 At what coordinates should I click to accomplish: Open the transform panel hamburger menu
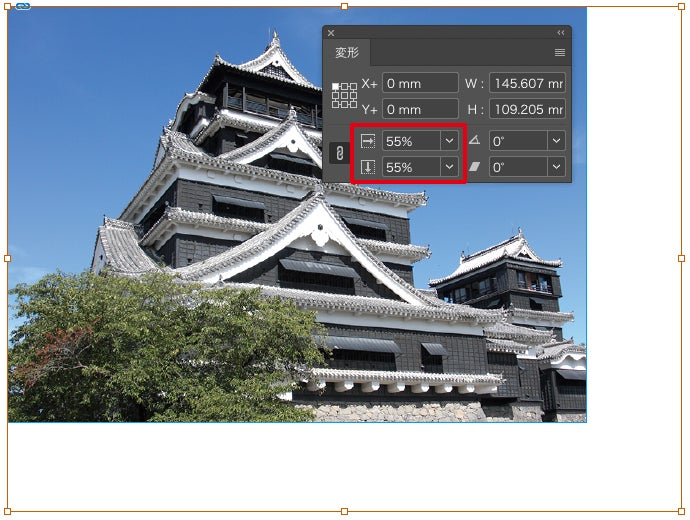(x=560, y=53)
